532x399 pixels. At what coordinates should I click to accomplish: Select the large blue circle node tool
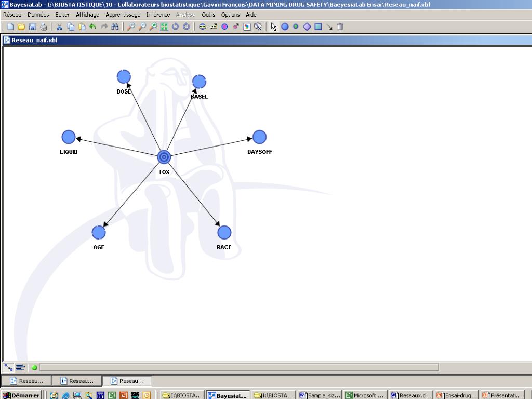pos(285,26)
